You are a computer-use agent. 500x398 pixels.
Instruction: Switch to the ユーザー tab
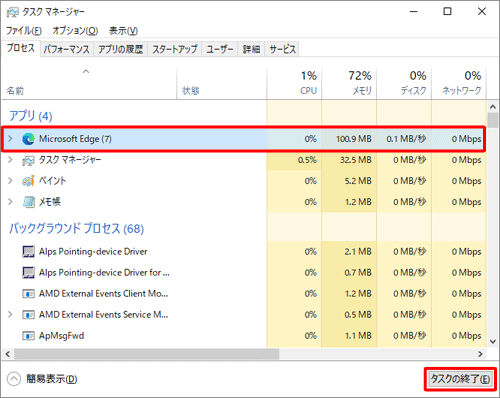pos(220,49)
